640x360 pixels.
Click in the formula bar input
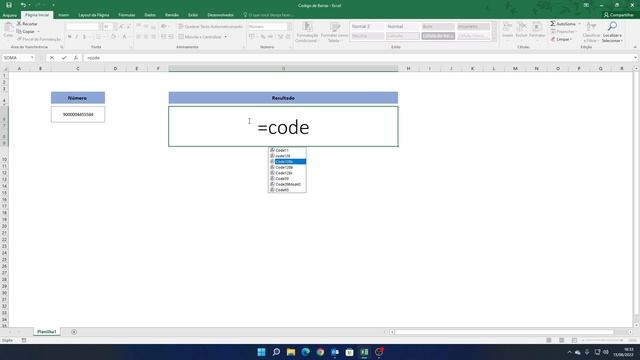359,58
